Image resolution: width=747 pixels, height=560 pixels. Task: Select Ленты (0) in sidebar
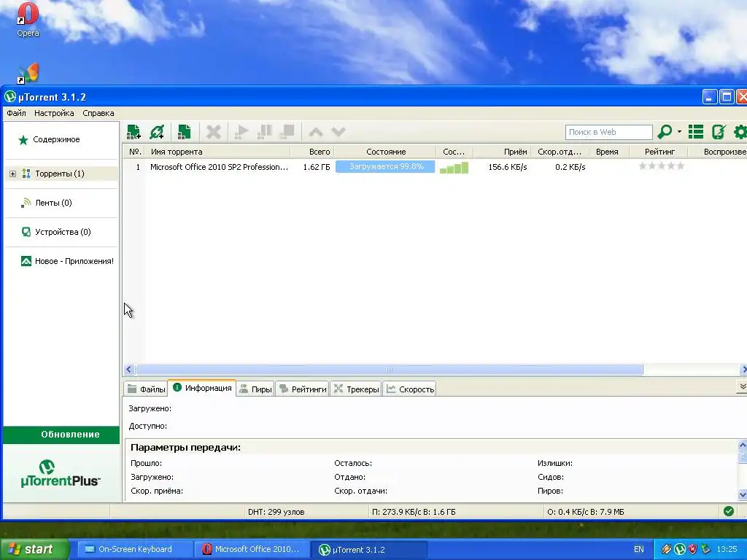(53, 203)
